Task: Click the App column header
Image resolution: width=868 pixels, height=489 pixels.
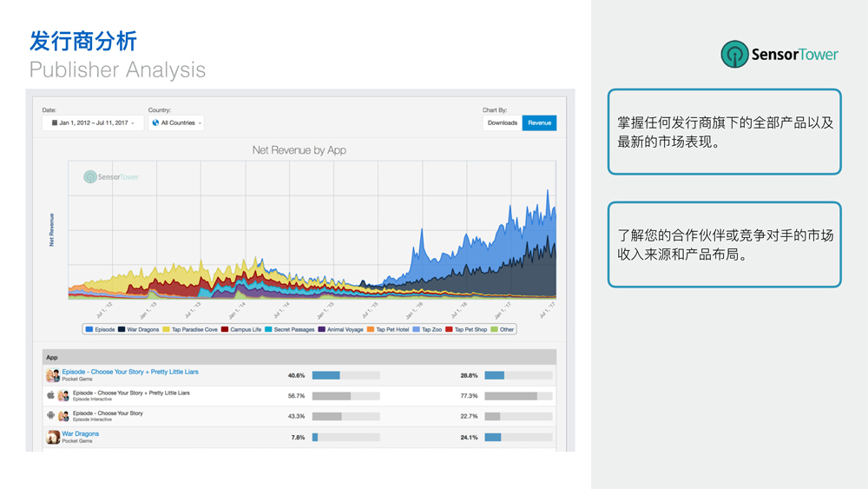Action: click(52, 357)
